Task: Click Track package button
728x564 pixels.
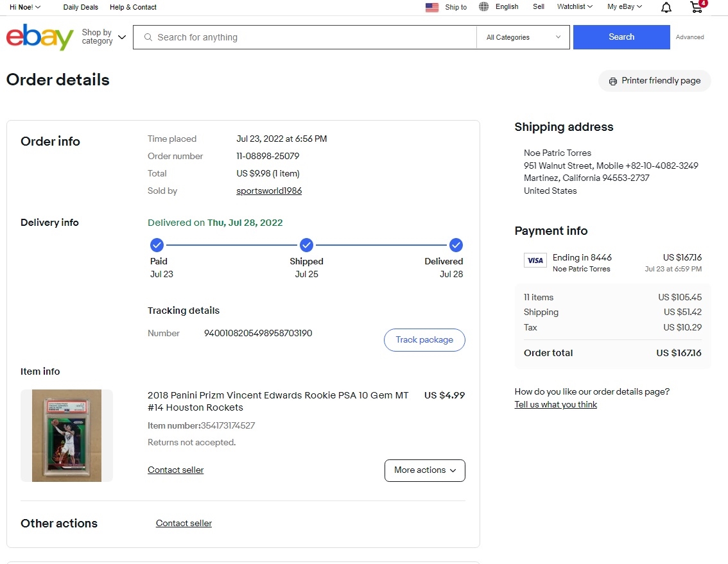Action: click(424, 340)
